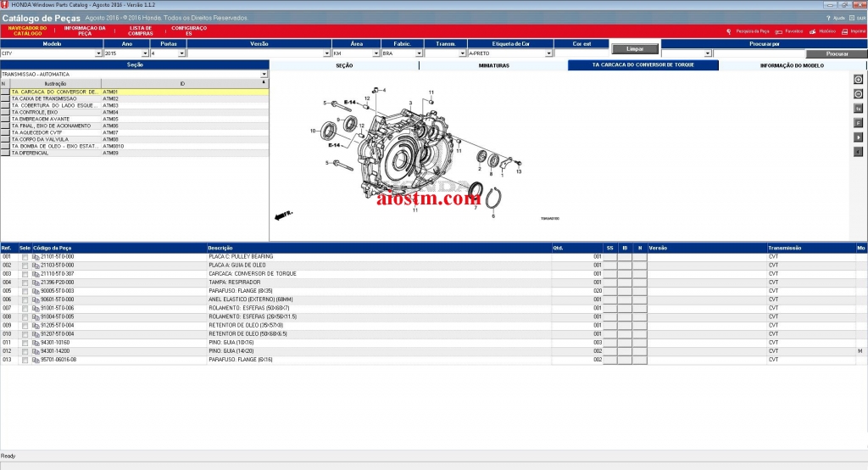Select checkbox for part 95701-06016-08
The image size is (868, 470).
pyautogui.click(x=25, y=360)
